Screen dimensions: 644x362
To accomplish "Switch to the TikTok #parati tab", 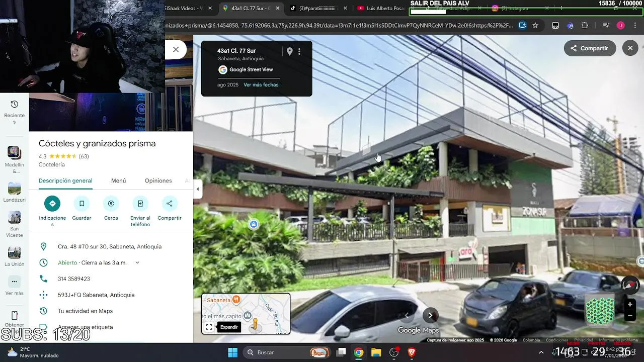I will (x=318, y=8).
